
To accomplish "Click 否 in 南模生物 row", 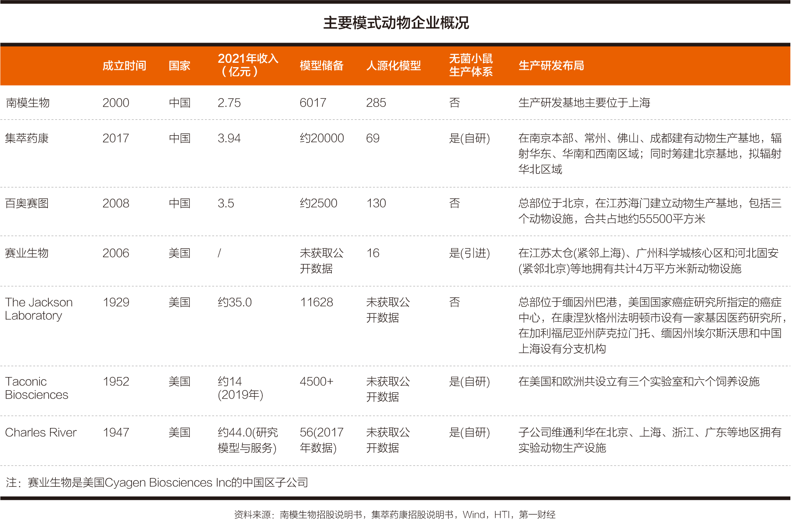I will tap(455, 103).
